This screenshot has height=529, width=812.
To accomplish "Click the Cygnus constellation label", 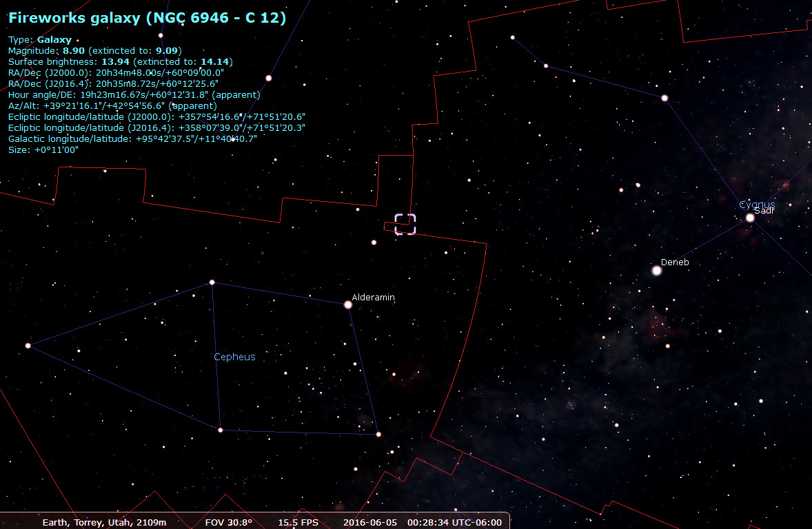I will [756, 205].
